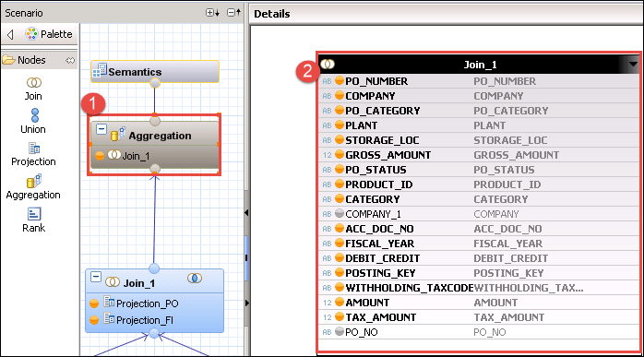Select the PO_STATUS column row
The width and height of the screenshot is (644, 357).
(479, 170)
